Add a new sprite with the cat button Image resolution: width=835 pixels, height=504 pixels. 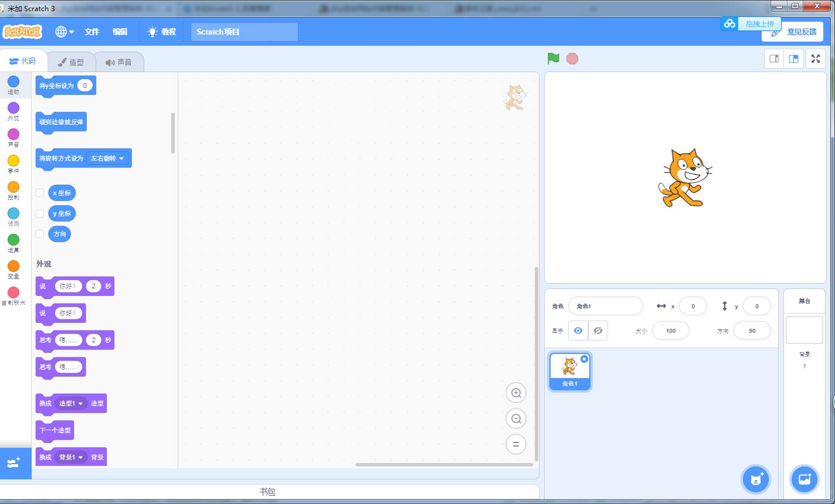pyautogui.click(x=755, y=479)
